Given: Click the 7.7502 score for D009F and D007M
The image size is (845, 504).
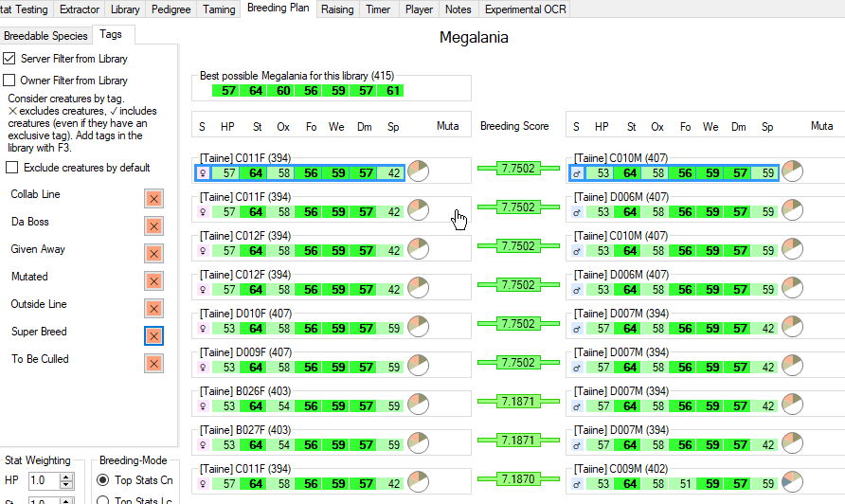Looking at the screenshot, I should (518, 362).
